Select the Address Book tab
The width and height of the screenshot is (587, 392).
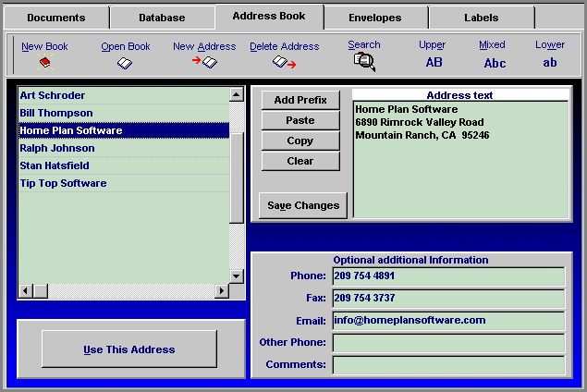(269, 16)
